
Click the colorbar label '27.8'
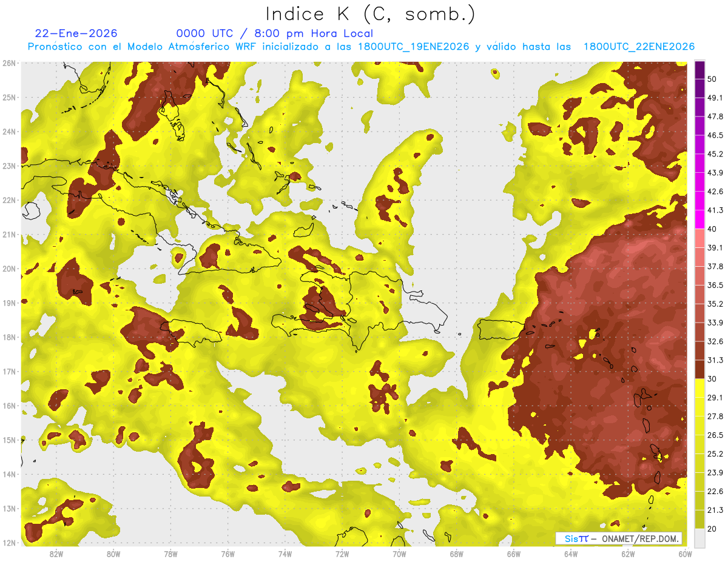[715, 416]
